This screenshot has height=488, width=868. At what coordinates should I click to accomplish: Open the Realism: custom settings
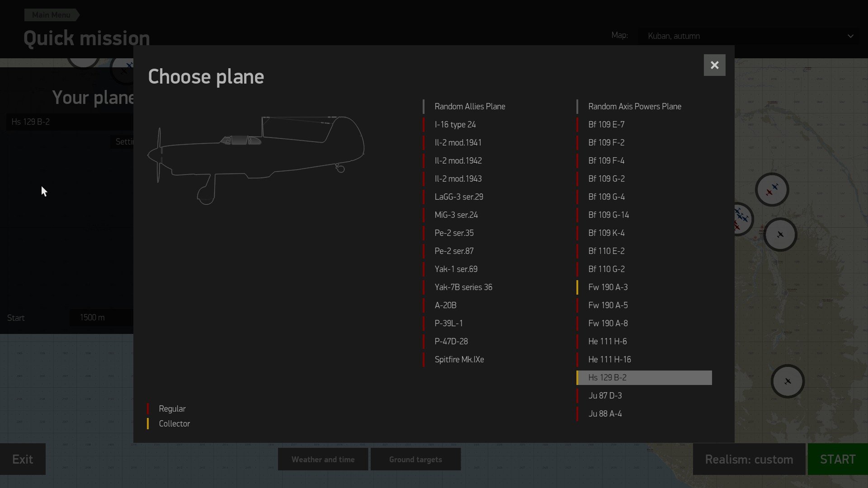(x=749, y=460)
